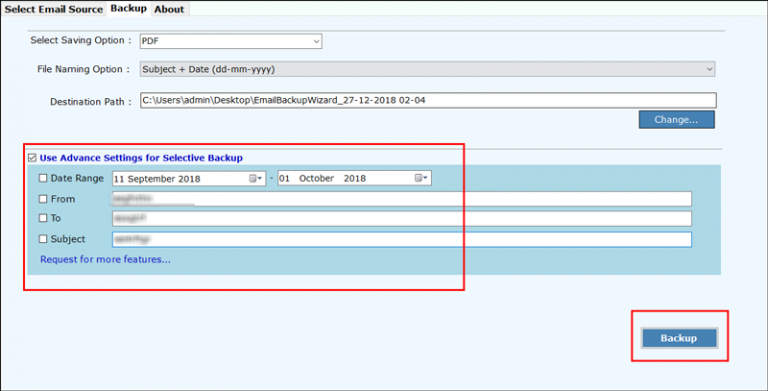Click the From filter text field

click(x=402, y=198)
